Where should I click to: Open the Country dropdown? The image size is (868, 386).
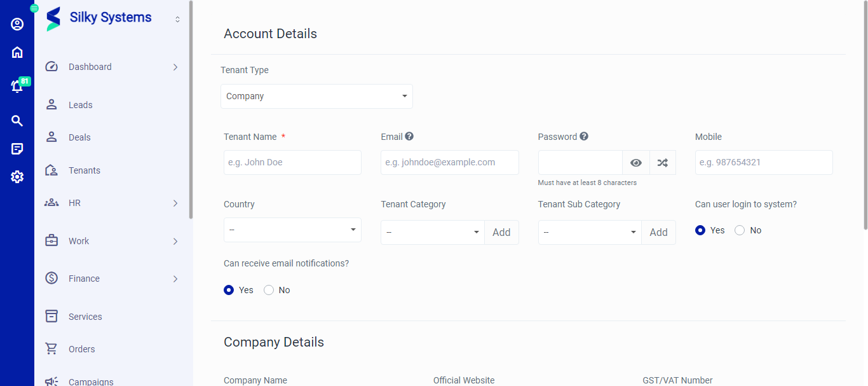292,230
